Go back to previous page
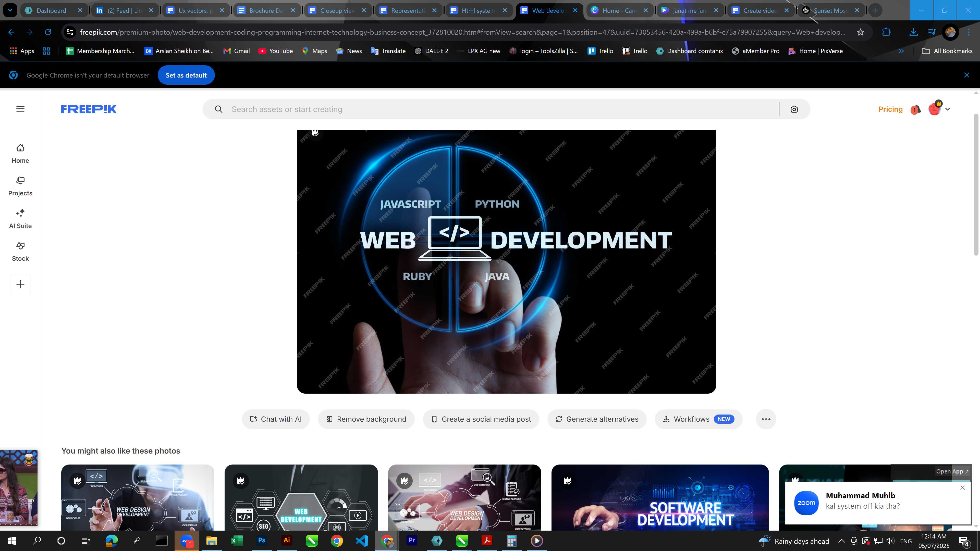The width and height of the screenshot is (980, 551). coord(11,32)
